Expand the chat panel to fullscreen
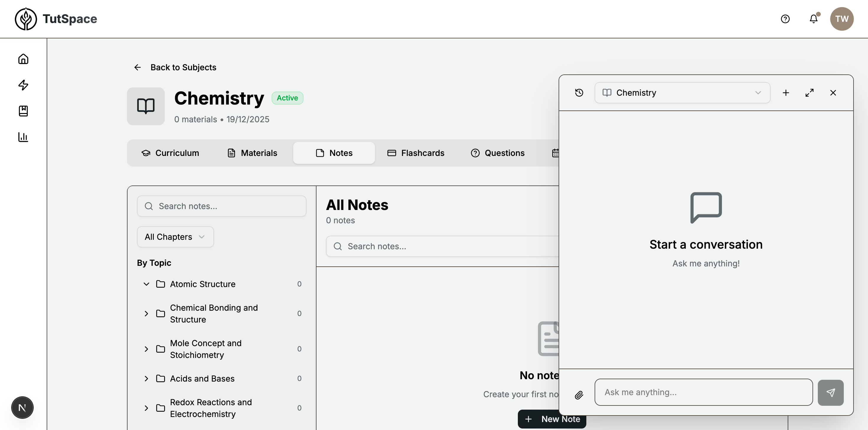Screen dimensions: 868x430 (x=809, y=93)
